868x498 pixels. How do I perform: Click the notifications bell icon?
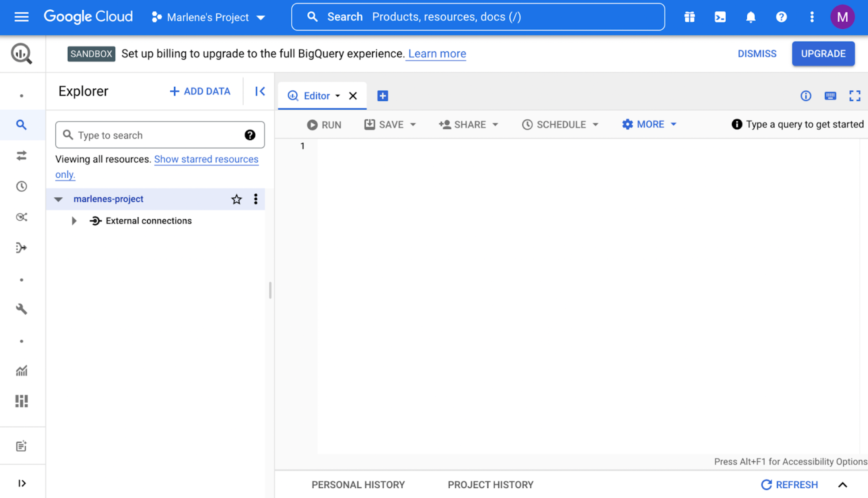coord(750,17)
